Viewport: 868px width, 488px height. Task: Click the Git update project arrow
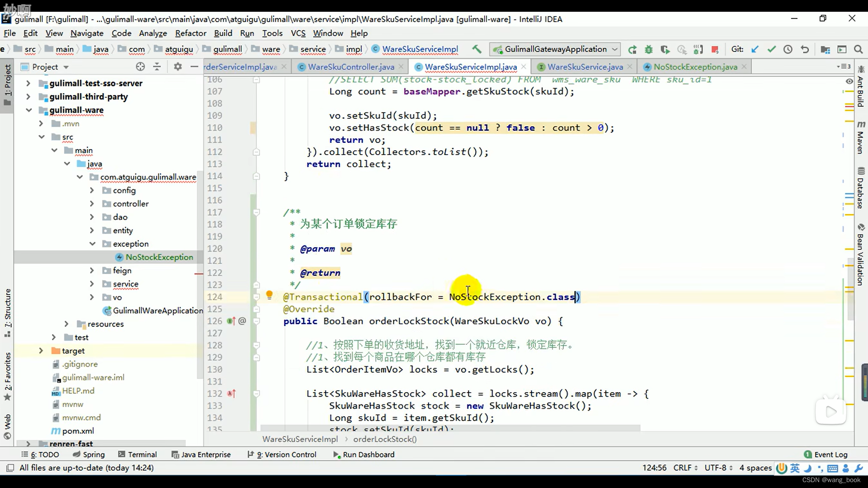[755, 49]
